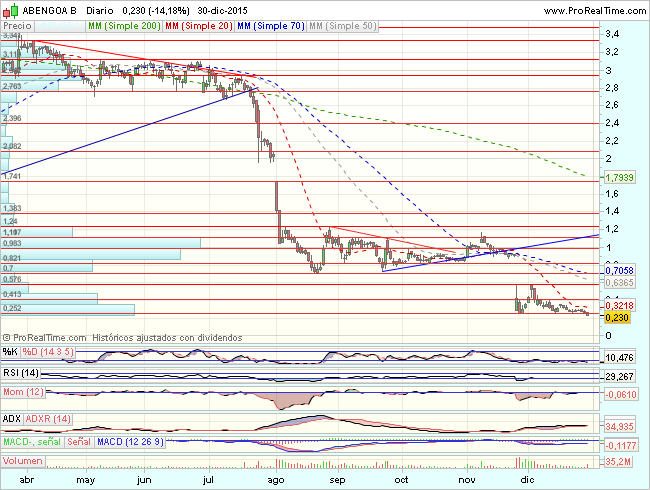This screenshot has height=490, width=650.
Task: Click the 0,230 (-14,18%) quote value
Action: click(x=156, y=11)
